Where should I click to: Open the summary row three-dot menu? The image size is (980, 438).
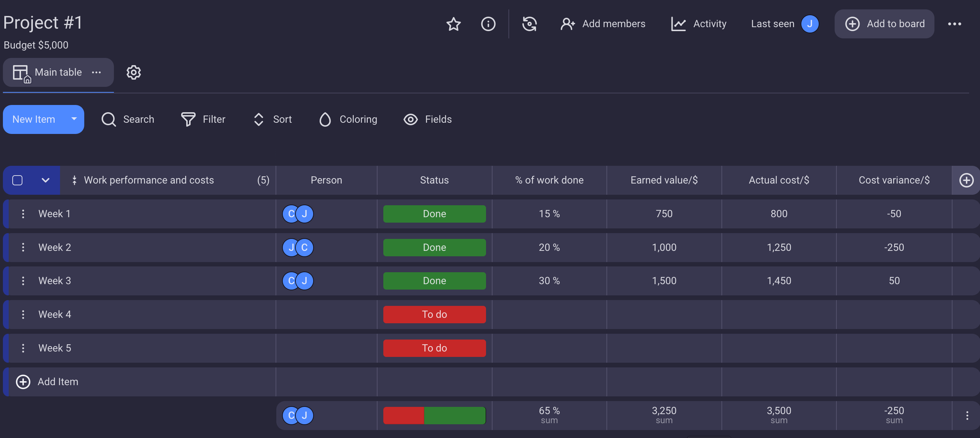point(967,415)
